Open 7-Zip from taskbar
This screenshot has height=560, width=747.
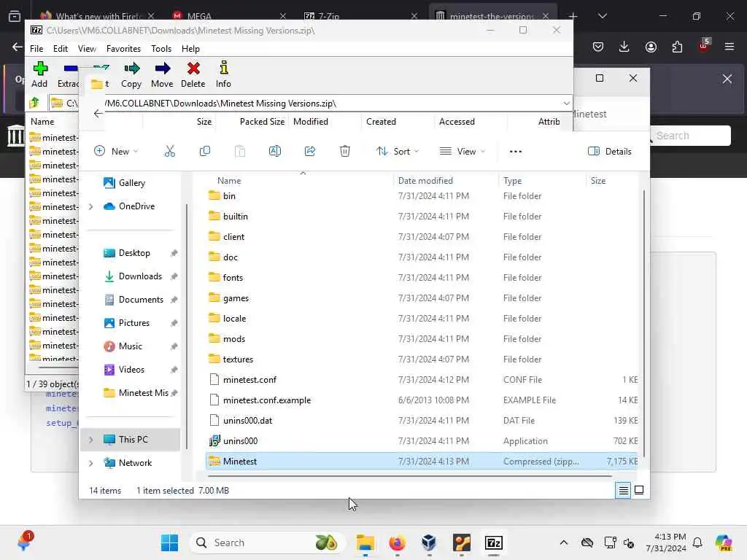494,542
